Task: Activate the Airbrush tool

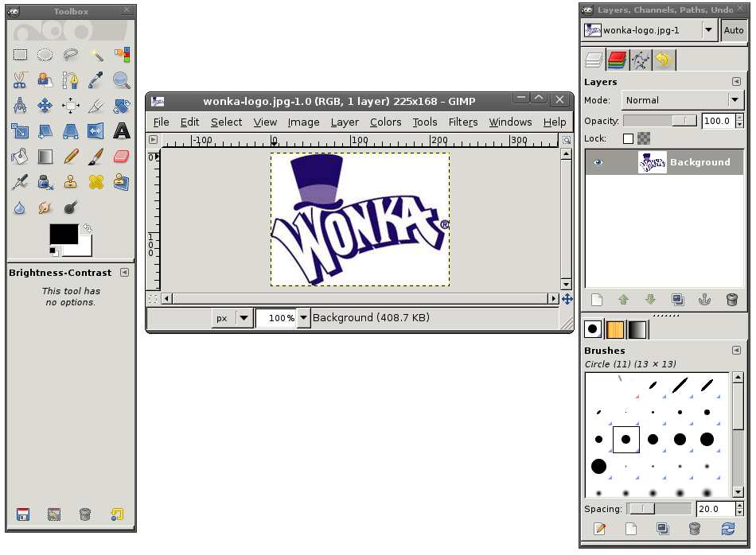Action: click(x=20, y=182)
